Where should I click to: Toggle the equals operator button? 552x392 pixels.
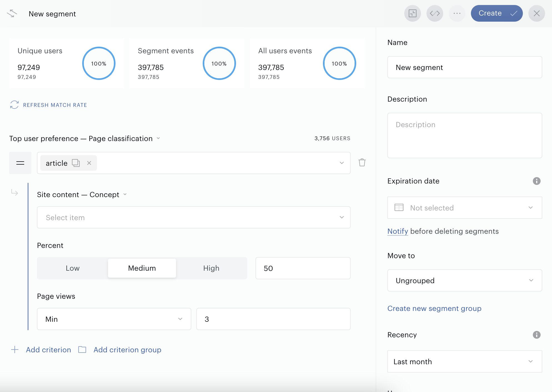(20, 163)
